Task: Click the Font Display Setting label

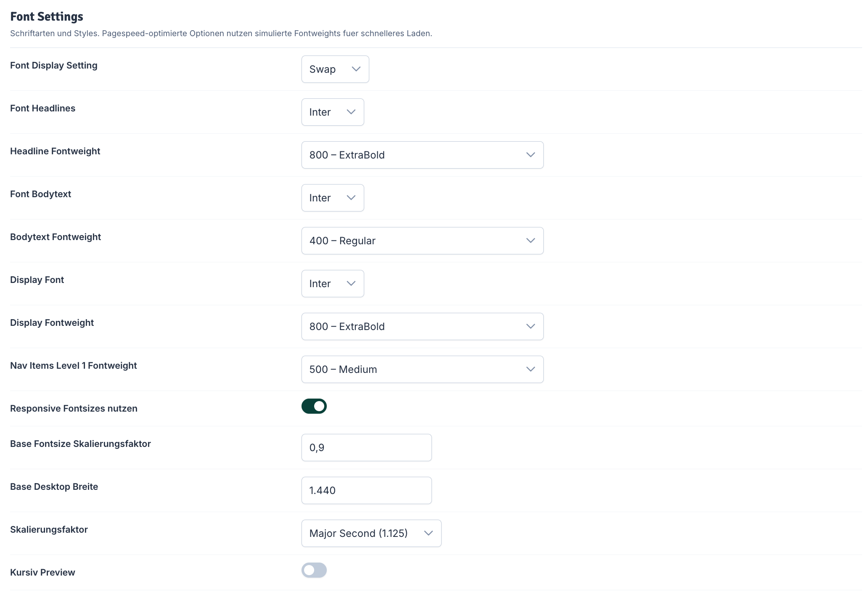Action: pos(53,66)
